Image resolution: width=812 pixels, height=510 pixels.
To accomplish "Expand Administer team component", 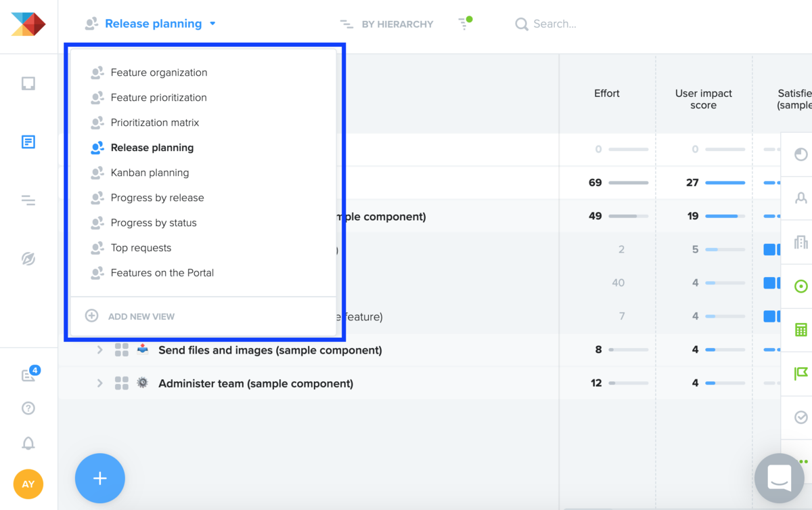I will [x=99, y=383].
